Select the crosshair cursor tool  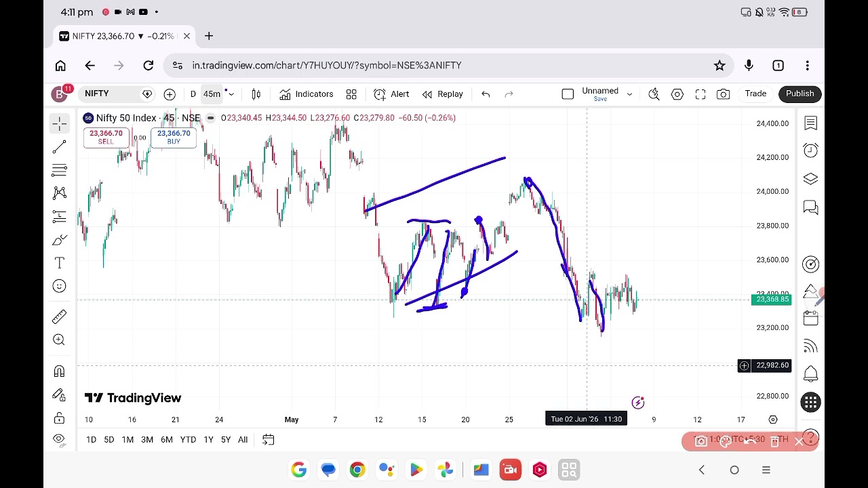tap(60, 123)
